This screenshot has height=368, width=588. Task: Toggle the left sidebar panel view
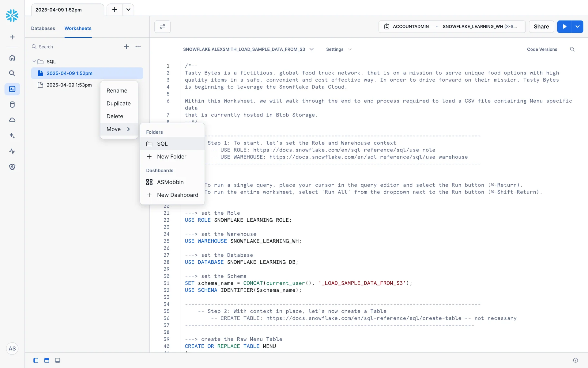[x=36, y=360]
